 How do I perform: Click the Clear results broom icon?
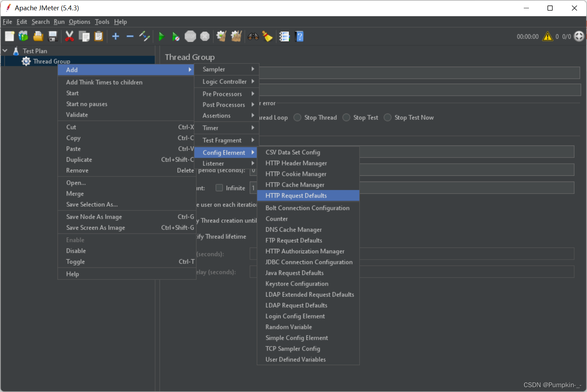click(221, 36)
